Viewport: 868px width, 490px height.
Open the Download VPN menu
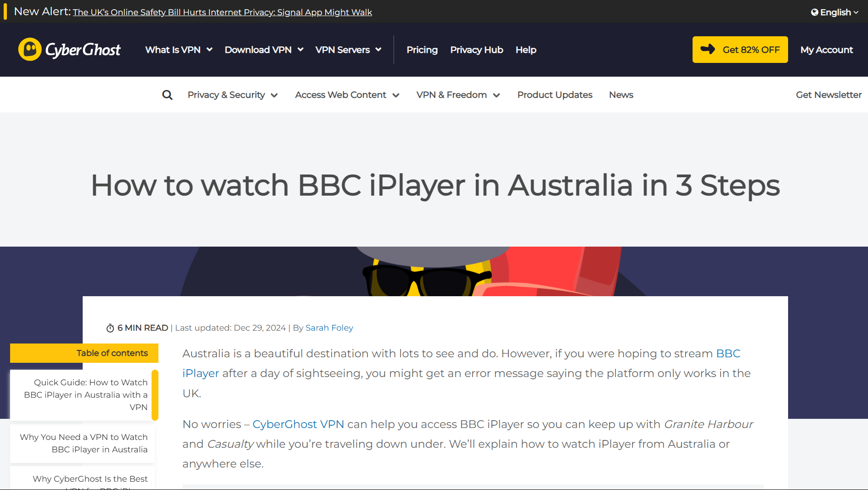click(x=258, y=50)
